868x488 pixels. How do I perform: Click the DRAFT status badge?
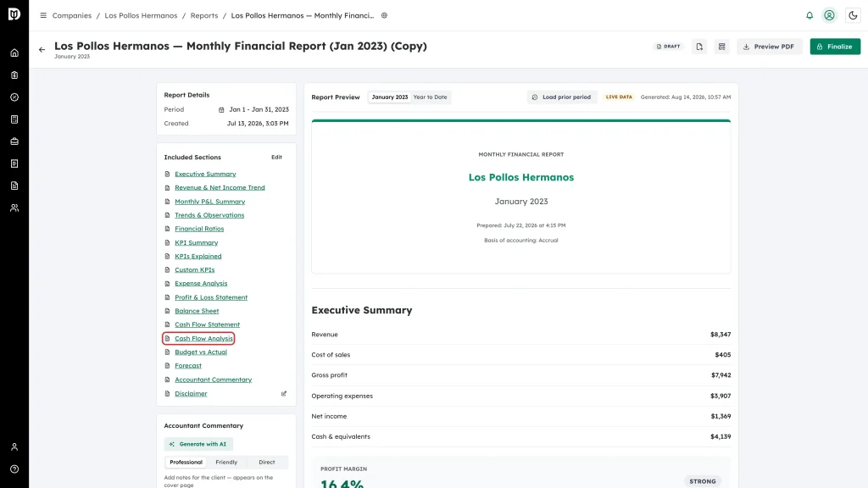pos(668,47)
